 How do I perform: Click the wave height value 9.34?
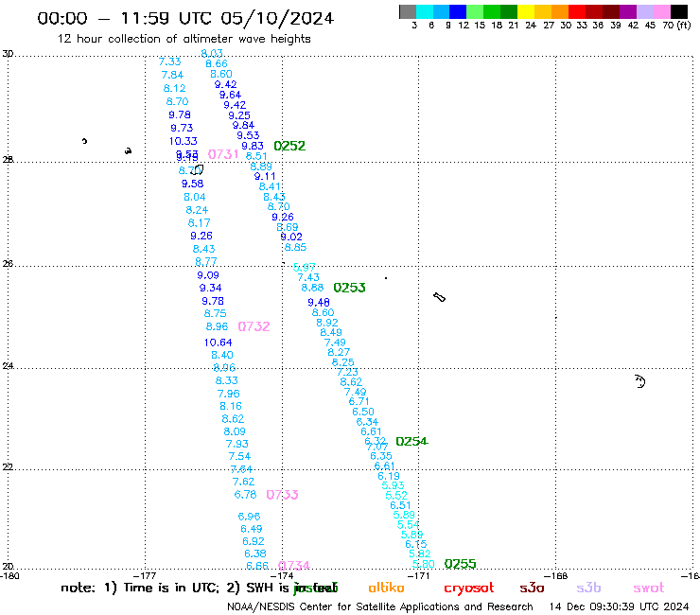coord(210,288)
